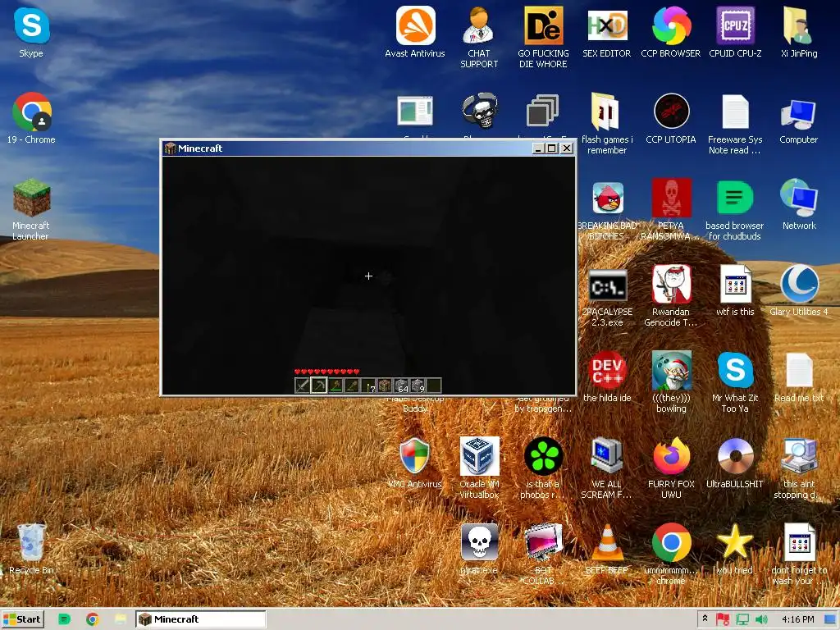Open the VMO Antivirus shield icon

414,463
